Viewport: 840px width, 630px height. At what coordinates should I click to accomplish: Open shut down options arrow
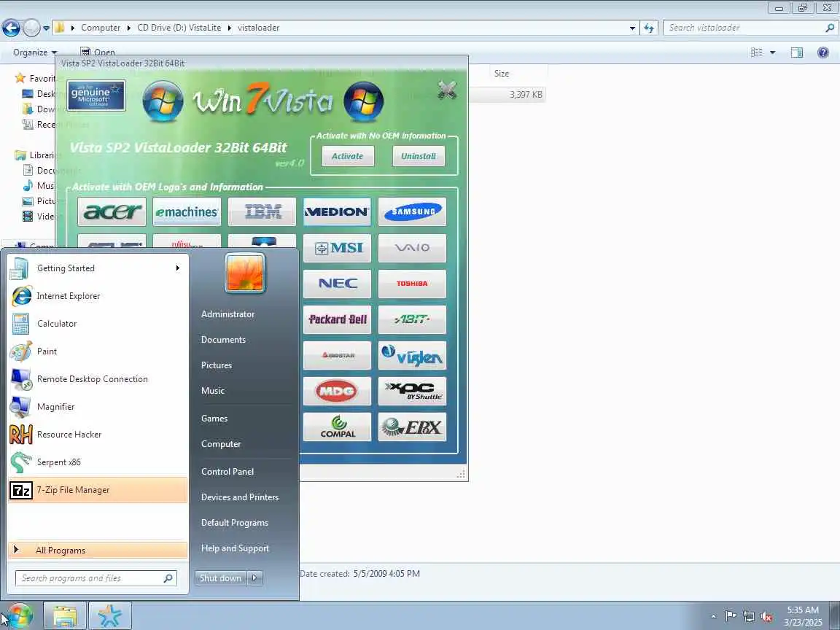tap(255, 578)
